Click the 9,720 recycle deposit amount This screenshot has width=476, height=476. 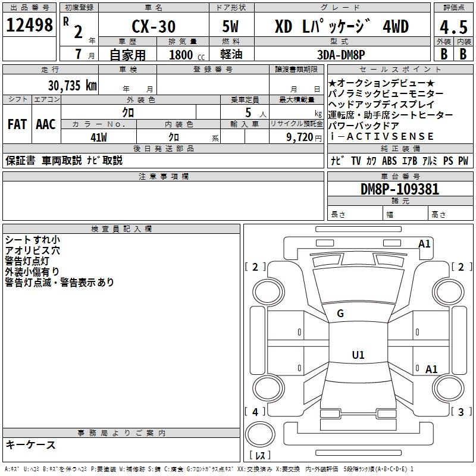[x=296, y=137]
